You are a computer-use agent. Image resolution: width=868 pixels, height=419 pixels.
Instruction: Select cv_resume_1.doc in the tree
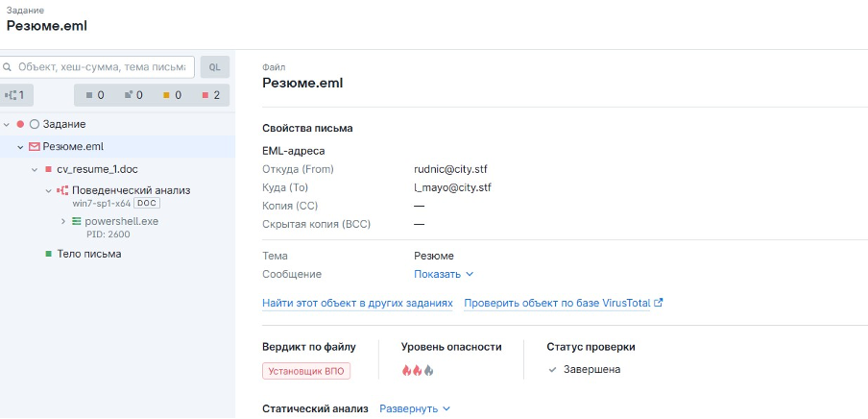[x=97, y=169]
